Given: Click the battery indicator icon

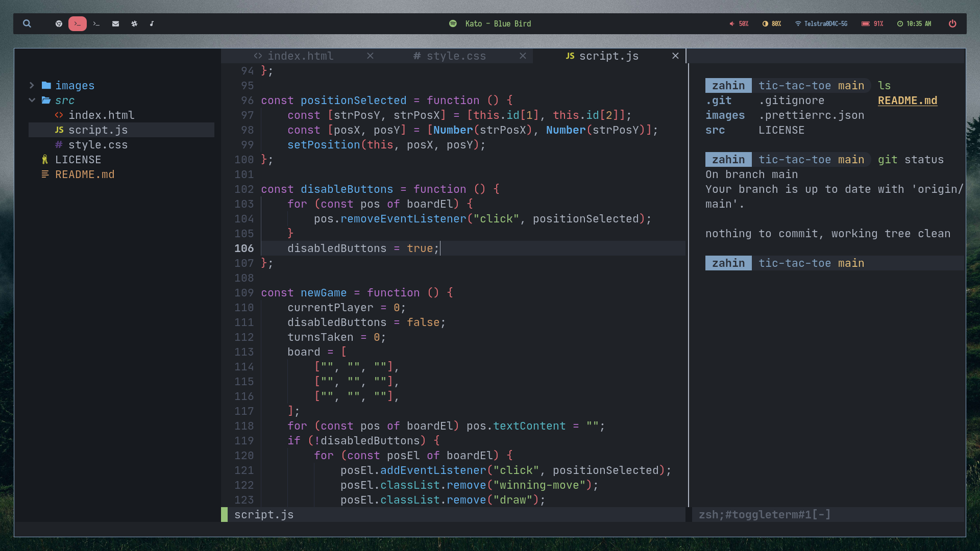Looking at the screenshot, I should tap(866, 23).
